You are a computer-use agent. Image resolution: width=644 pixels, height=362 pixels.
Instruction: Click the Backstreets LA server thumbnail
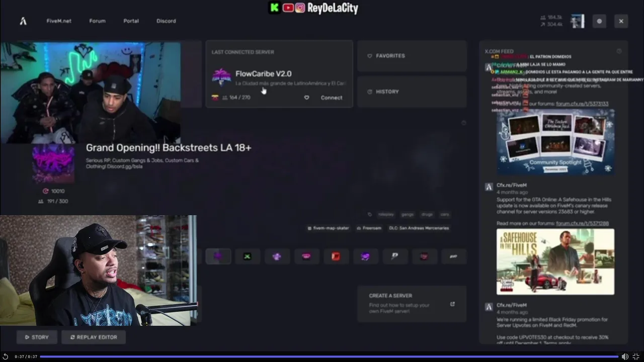[53, 163]
